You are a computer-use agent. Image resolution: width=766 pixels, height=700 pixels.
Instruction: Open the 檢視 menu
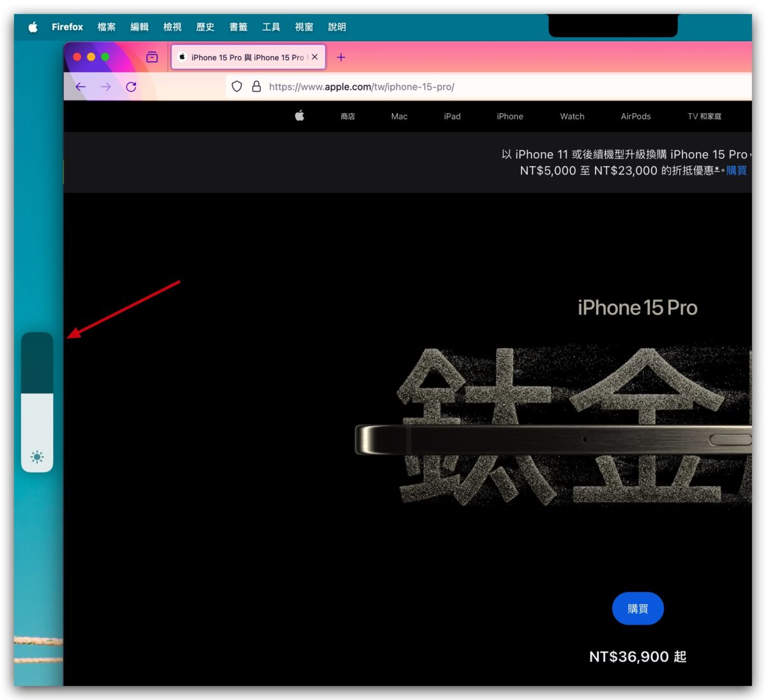[172, 27]
